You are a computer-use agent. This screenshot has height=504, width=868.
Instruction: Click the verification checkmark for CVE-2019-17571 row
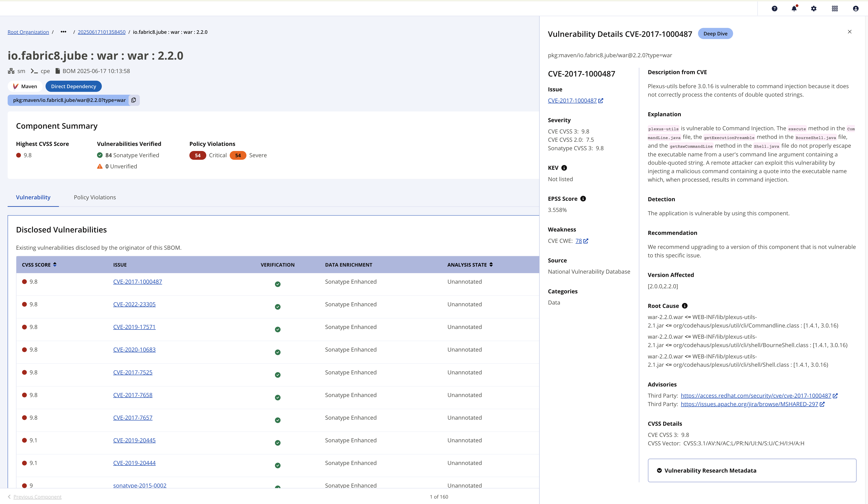[278, 330]
